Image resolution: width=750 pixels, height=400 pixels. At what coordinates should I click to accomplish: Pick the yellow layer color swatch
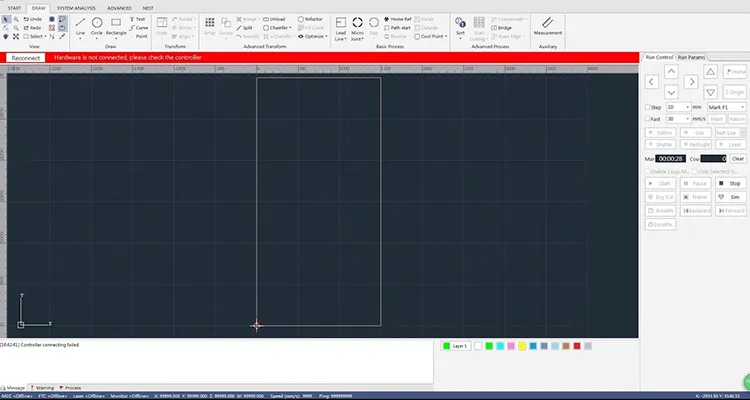click(x=523, y=346)
